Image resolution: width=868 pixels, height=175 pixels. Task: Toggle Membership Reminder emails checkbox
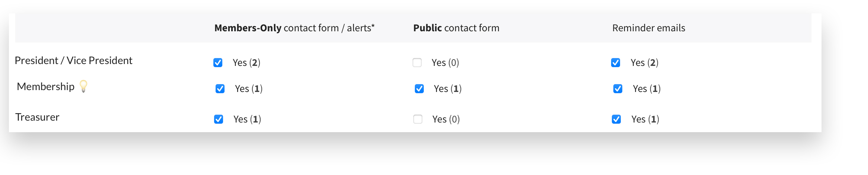pos(618,89)
